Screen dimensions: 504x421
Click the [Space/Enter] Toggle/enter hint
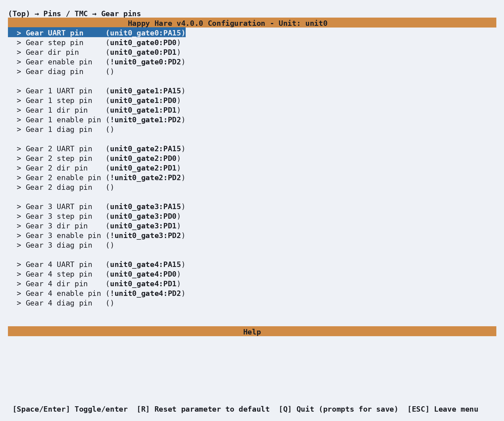tap(70, 409)
